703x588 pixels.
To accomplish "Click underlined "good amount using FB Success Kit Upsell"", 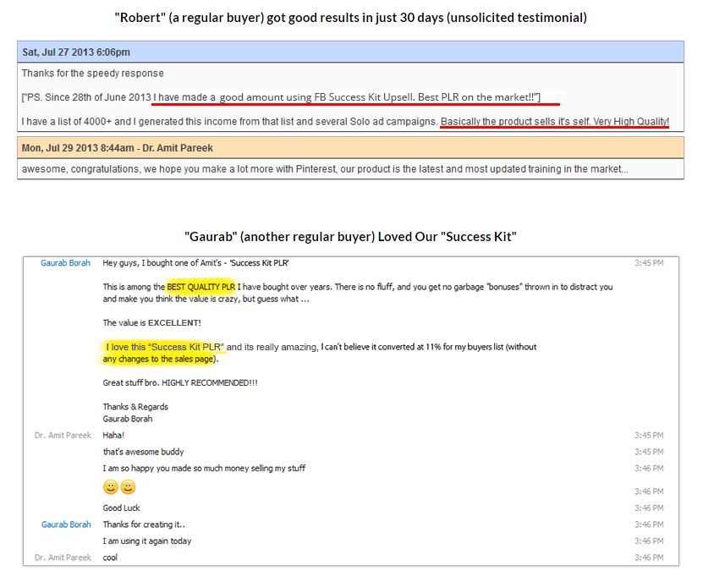I will coord(316,97).
